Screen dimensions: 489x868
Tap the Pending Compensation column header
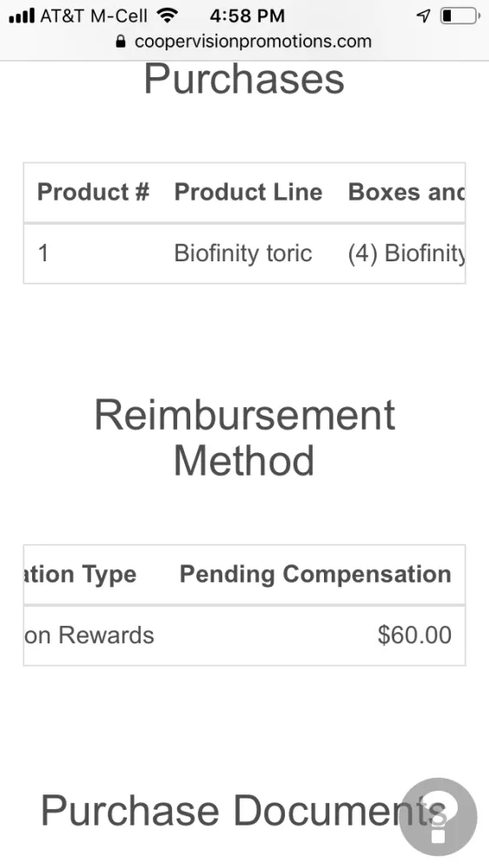pos(315,574)
